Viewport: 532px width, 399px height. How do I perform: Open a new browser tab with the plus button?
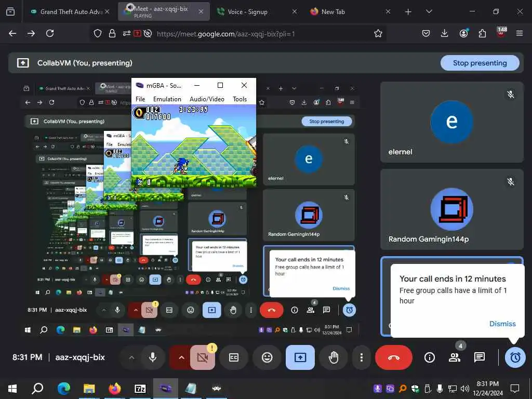[x=408, y=12]
